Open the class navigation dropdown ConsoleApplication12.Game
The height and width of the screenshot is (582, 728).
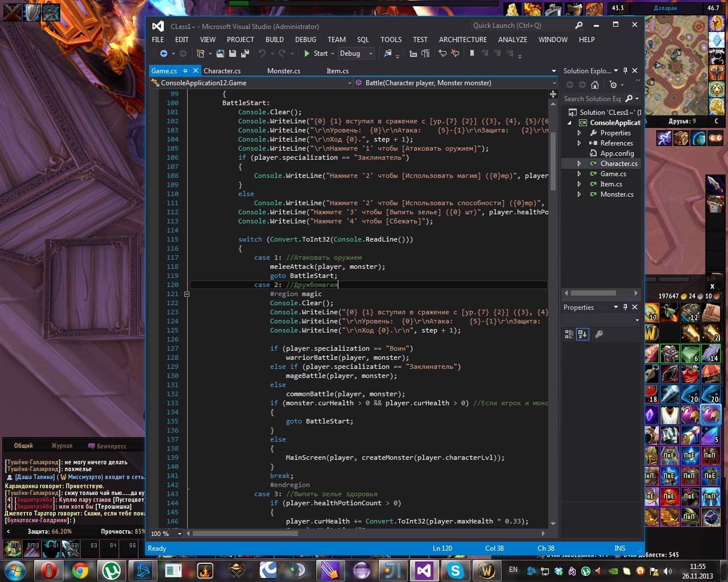point(251,83)
